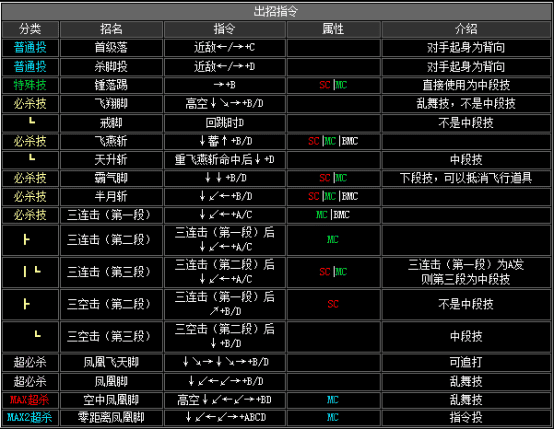
Task: Click the cyan MAX2超杀 category cell
Action: tap(30, 418)
